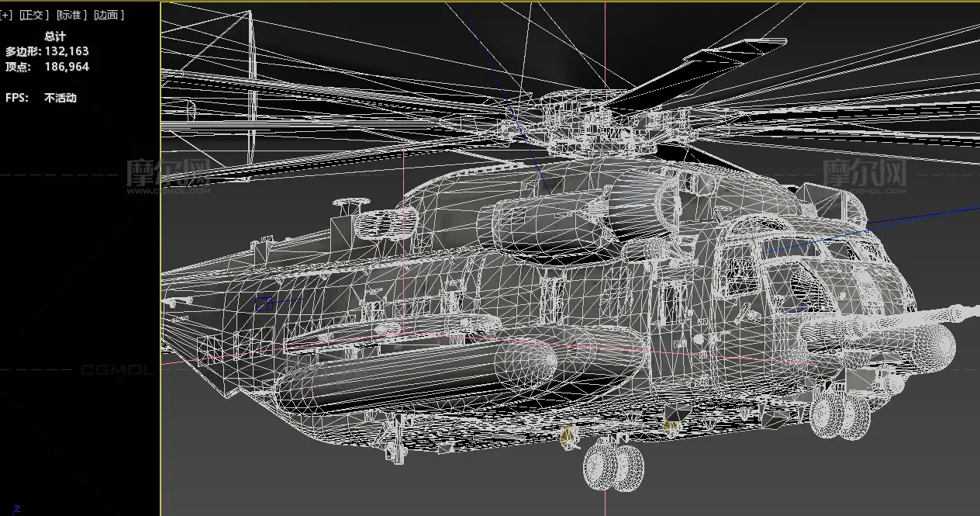980x516 pixels.
Task: Click the 顶点 count value 186,964
Action: coord(67,67)
